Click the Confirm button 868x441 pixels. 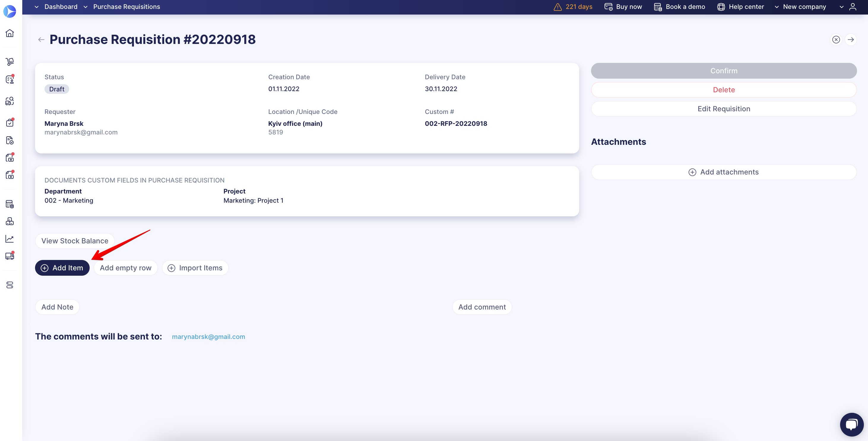(x=724, y=71)
